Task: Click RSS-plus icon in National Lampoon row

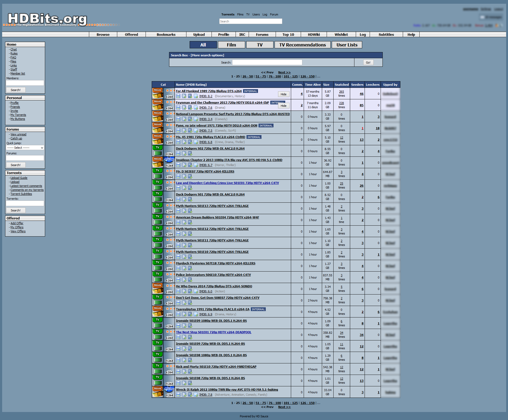Action: coord(184,119)
